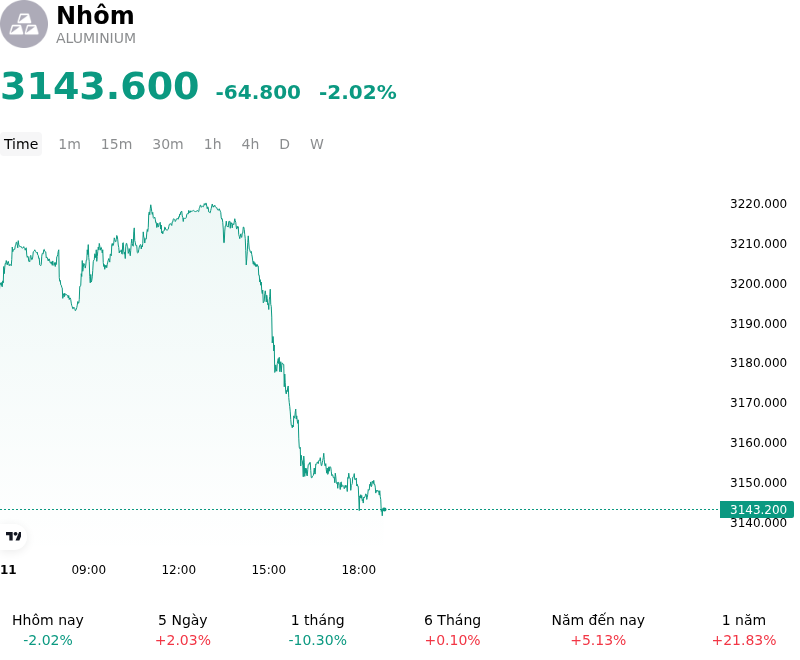Show 6 Tháng performance range
Viewport: 800px width, 660px height.
453,630
